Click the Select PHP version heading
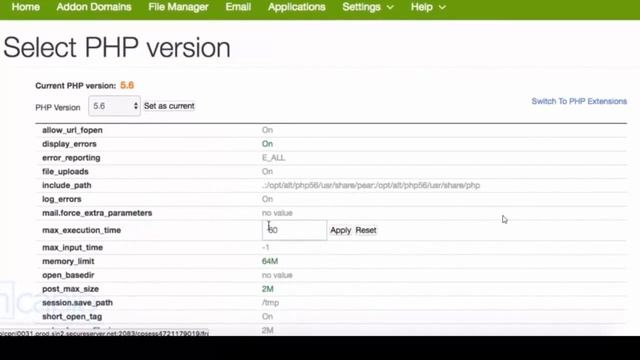This screenshot has width=640, height=360. click(x=117, y=48)
